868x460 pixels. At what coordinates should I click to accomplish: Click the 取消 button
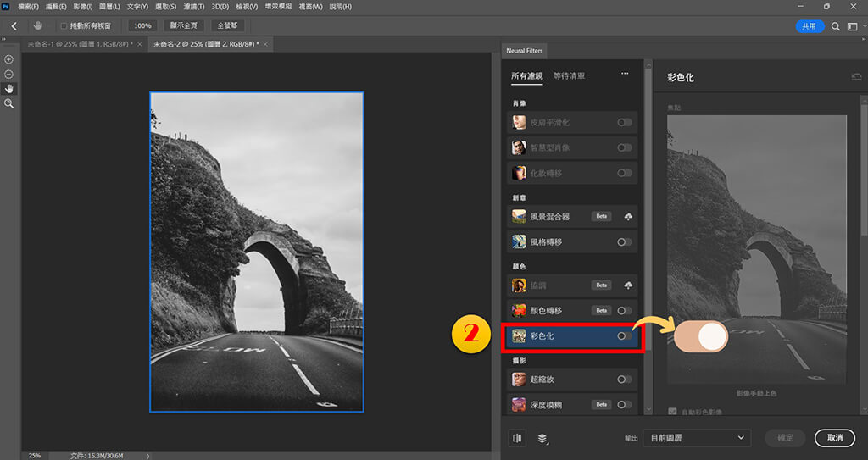(x=835, y=438)
